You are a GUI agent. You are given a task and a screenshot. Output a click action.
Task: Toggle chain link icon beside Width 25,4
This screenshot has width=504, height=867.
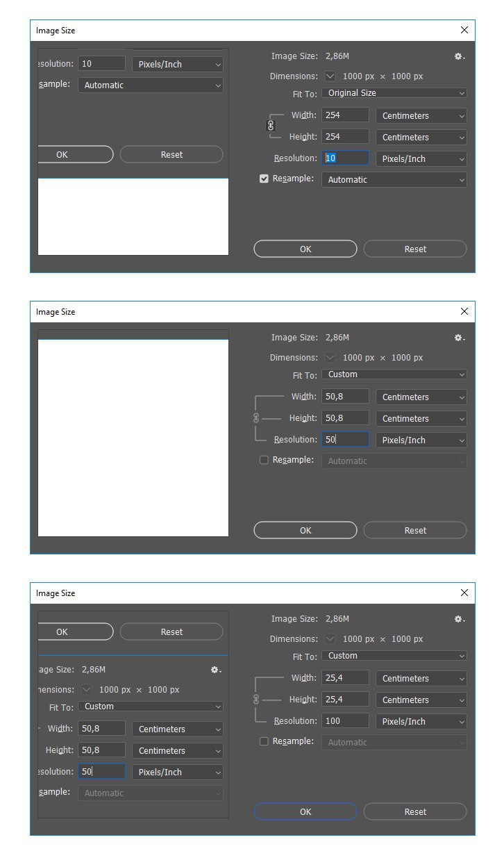pos(256,700)
